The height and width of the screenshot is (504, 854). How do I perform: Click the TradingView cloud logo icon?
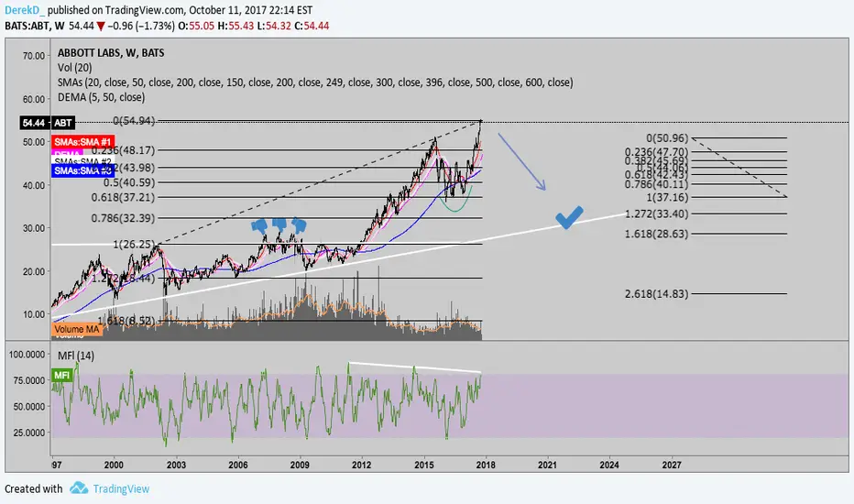point(79,488)
